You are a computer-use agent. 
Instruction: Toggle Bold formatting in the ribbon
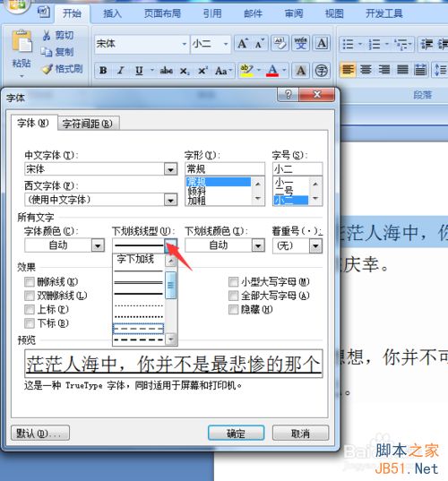click(103, 71)
